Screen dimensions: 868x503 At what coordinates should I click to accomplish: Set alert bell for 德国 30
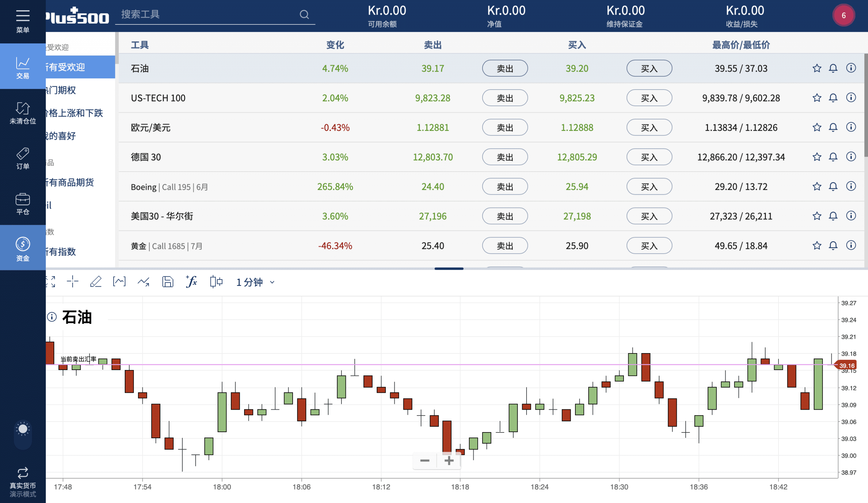[x=833, y=157]
